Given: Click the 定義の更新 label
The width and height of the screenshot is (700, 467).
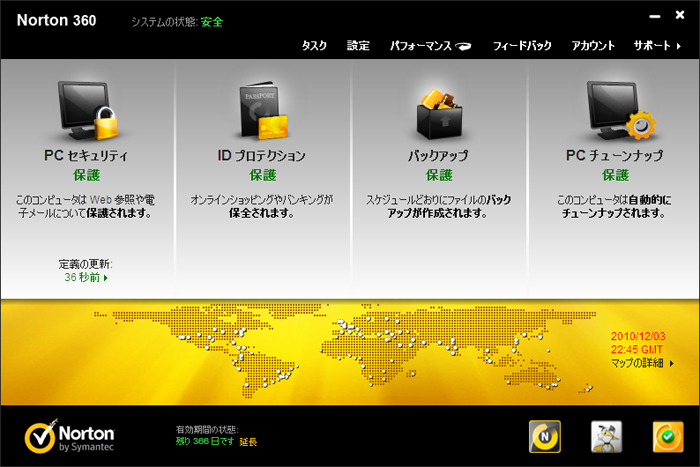Looking at the screenshot, I should point(85,264).
